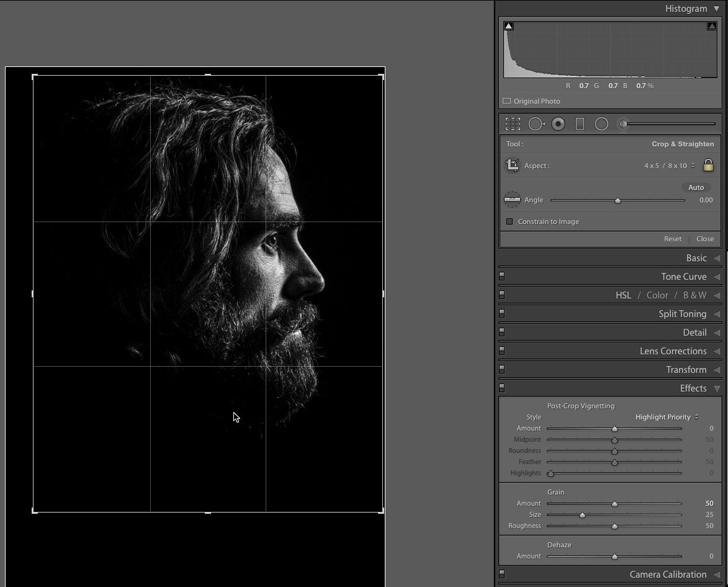This screenshot has width=728, height=587.
Task: Click the Grain Amount slider handle
Action: (x=614, y=504)
